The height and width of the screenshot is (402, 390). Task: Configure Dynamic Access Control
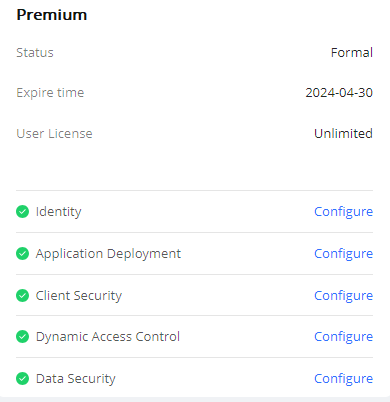(x=343, y=337)
